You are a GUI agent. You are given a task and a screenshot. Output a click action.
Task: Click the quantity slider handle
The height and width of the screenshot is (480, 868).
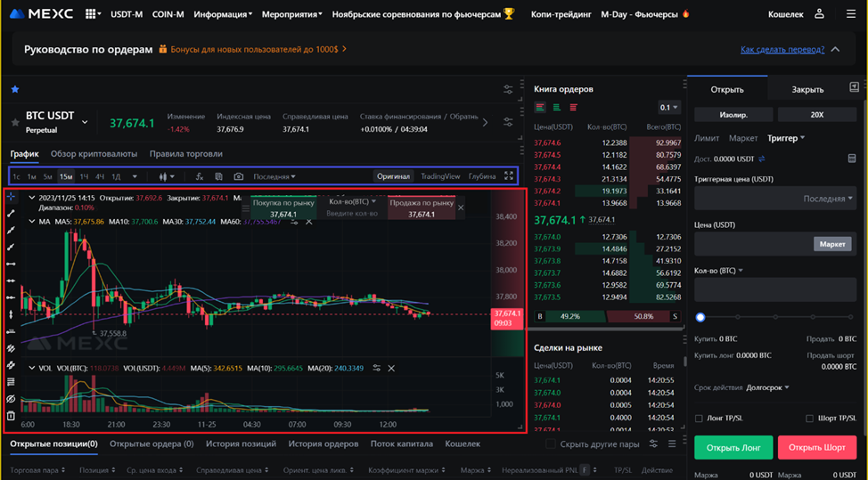(700, 317)
